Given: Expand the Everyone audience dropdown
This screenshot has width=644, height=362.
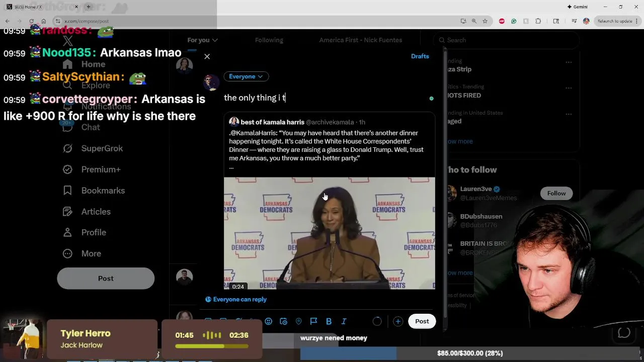Looking at the screenshot, I should [246, 76].
